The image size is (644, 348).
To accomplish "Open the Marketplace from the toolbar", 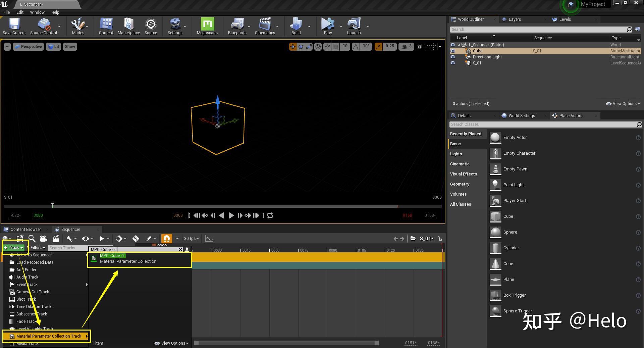I will click(x=128, y=26).
